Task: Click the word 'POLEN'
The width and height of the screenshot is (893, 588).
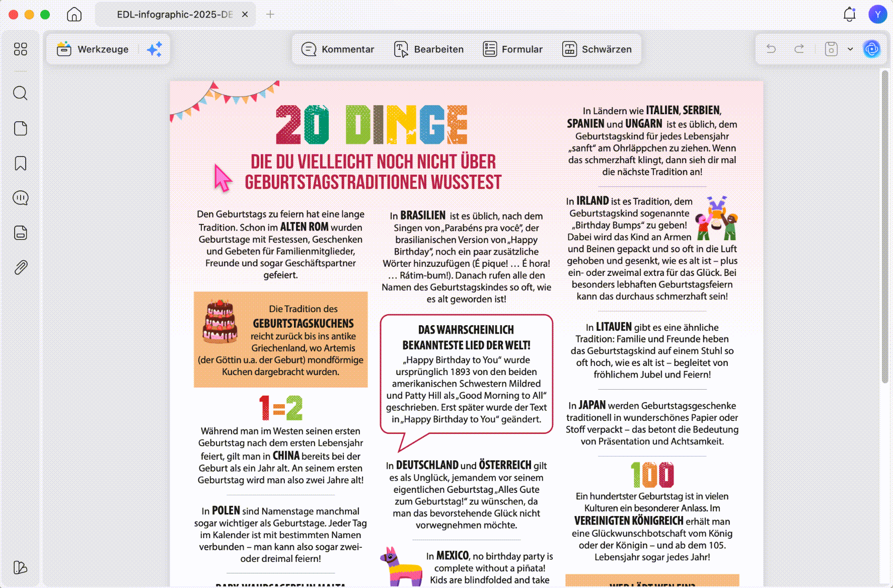Action: (x=226, y=510)
